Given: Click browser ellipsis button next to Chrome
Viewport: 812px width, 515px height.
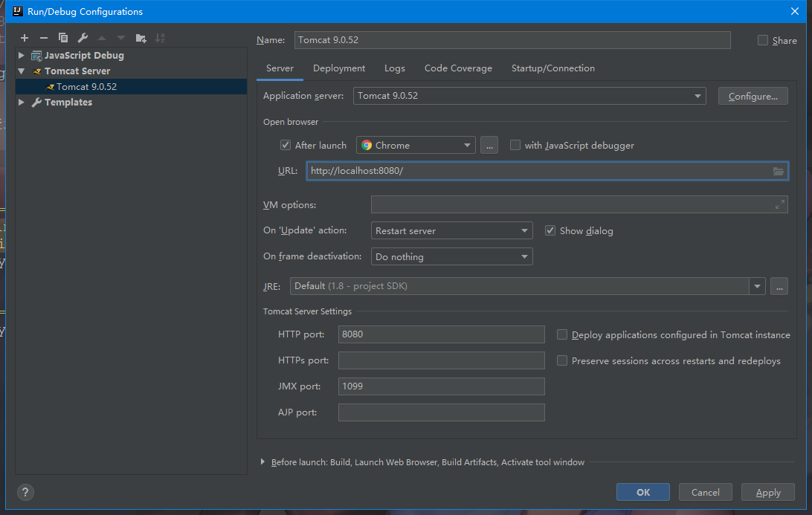Looking at the screenshot, I should coord(489,145).
